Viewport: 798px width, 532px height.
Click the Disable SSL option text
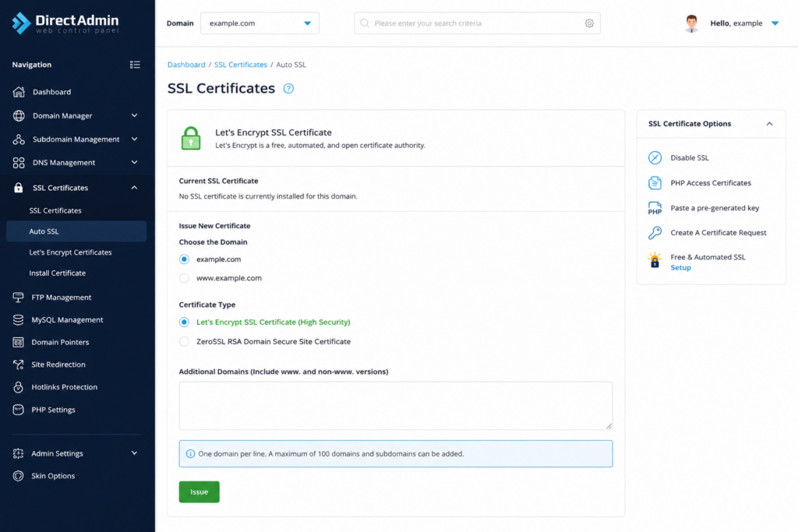690,157
